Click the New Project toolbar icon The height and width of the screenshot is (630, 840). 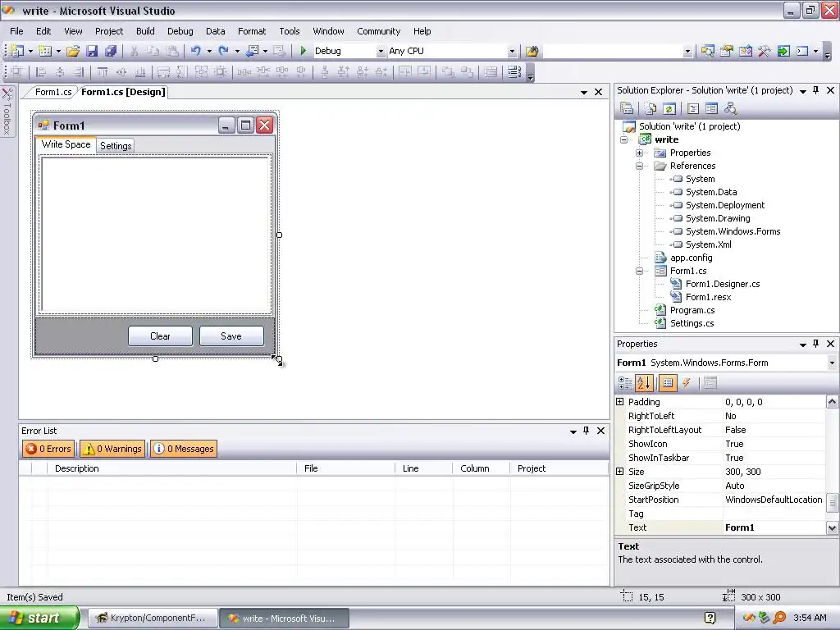click(x=17, y=51)
